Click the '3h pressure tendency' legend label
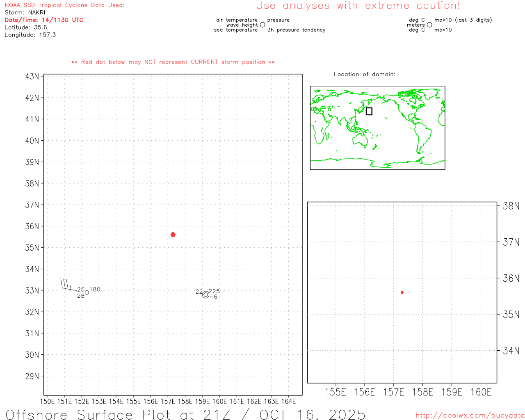This screenshot has width=525, height=420. click(297, 30)
